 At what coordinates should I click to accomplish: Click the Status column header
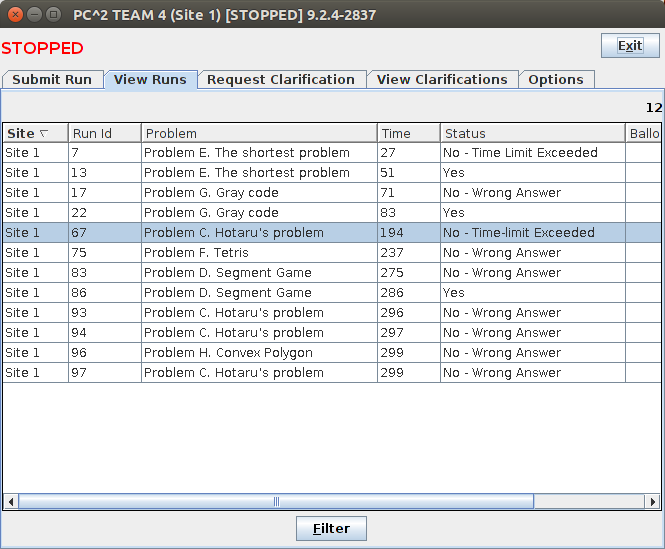pos(532,133)
